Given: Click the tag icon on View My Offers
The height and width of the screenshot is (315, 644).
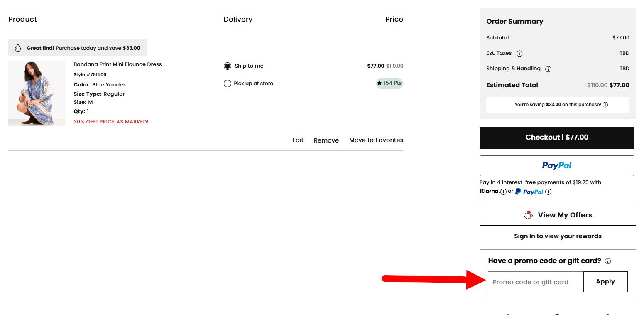Looking at the screenshot, I should click(527, 215).
